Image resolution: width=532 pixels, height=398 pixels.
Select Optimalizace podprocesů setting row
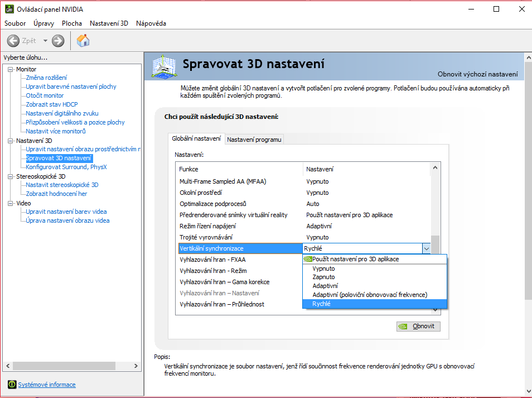(304, 204)
